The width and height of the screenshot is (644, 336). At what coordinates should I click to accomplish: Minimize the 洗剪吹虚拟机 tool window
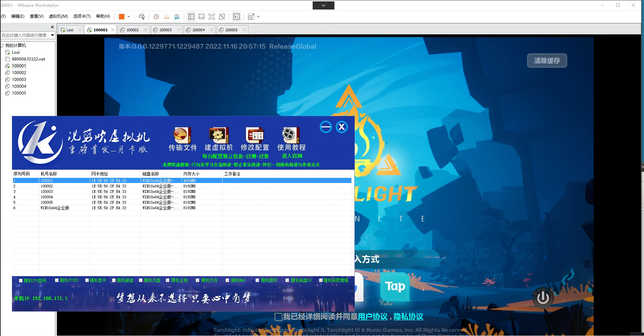(x=326, y=127)
